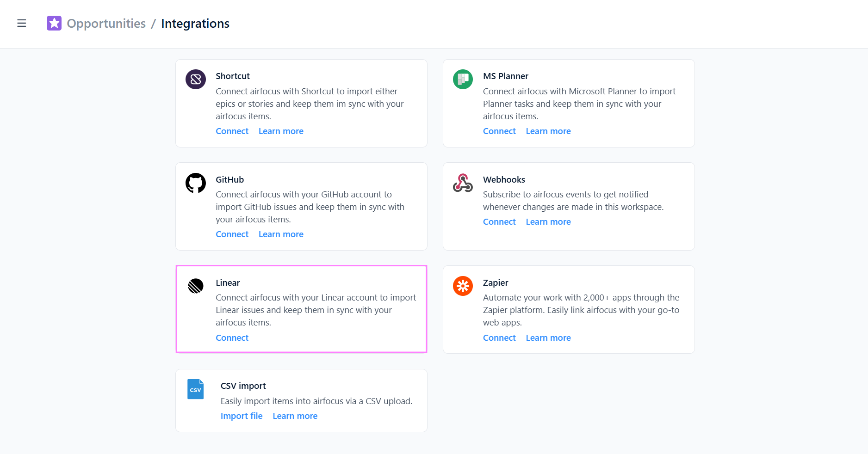The image size is (868, 454).
Task: Connect the Linear integration
Action: [x=232, y=338]
